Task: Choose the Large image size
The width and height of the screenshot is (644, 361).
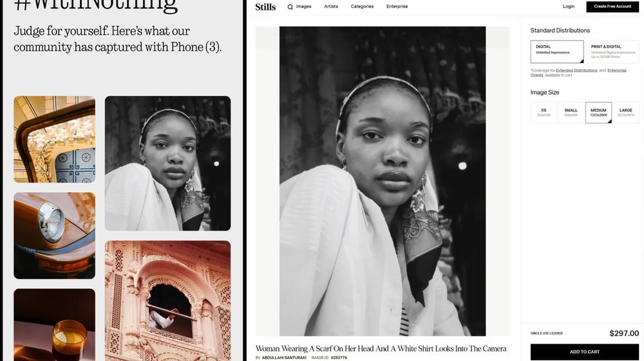Action: pyautogui.click(x=626, y=113)
